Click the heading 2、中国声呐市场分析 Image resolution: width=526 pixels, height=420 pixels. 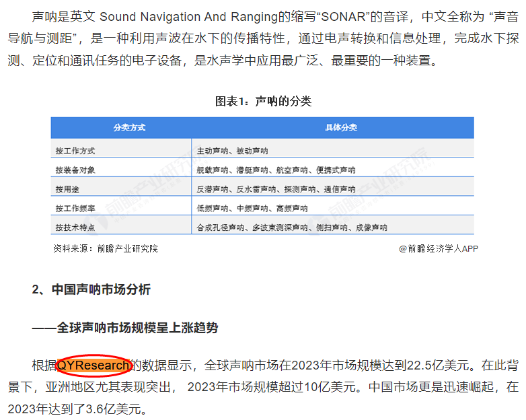click(x=91, y=289)
